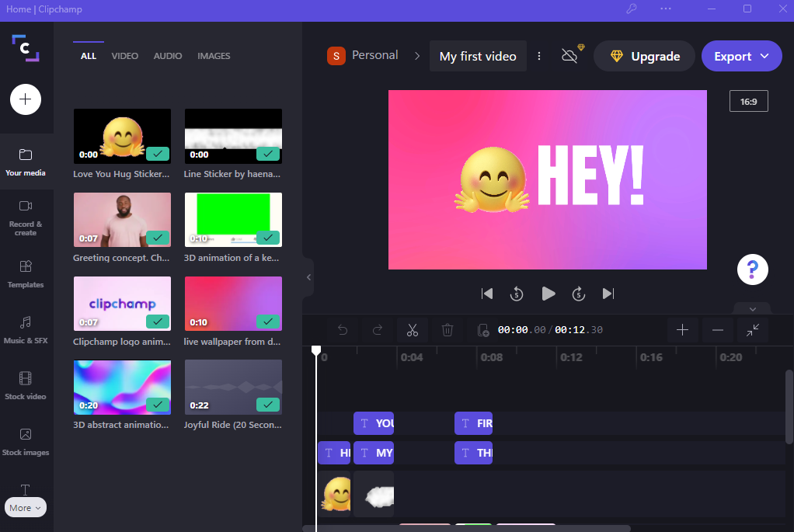Click the scissors split tool

tap(413, 330)
